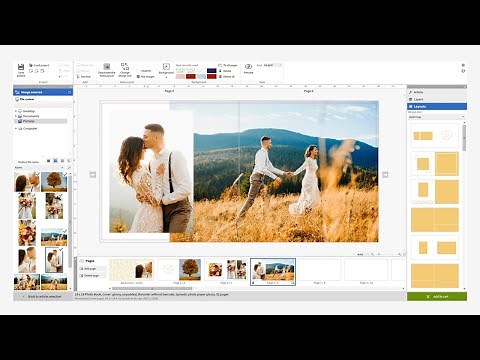The width and height of the screenshot is (480, 360).
Task: Pick the light blue-gray background swatch
Action: (201, 76)
